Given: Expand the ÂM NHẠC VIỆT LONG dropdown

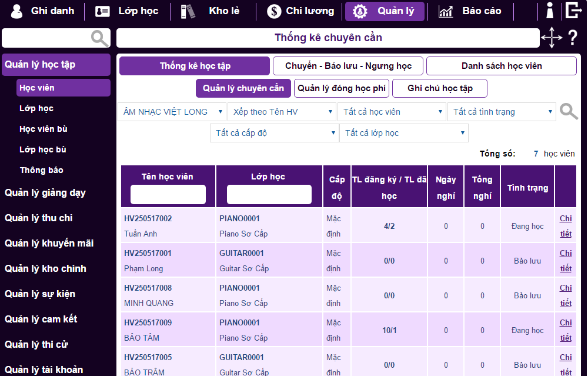Looking at the screenshot, I should click(x=172, y=112).
